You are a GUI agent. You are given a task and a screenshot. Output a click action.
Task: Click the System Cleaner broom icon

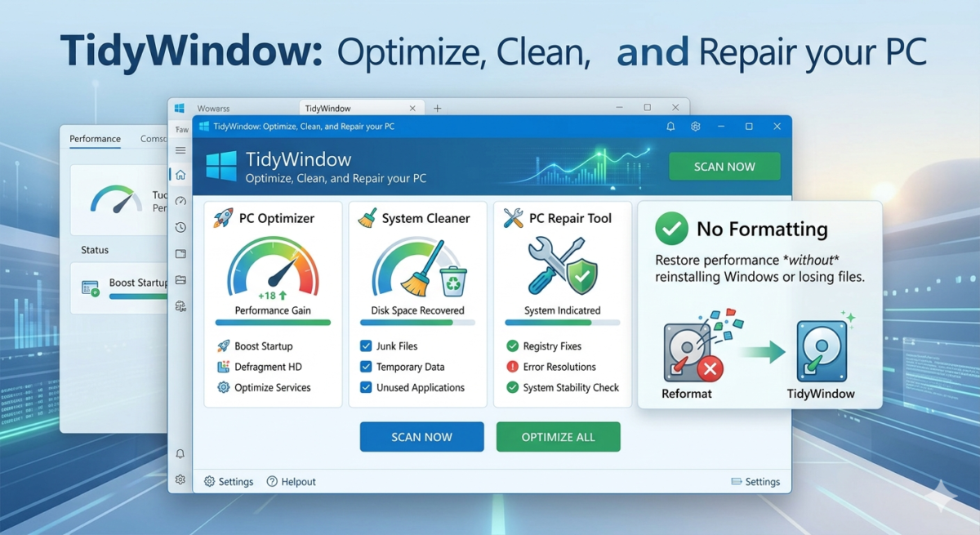pos(367,218)
